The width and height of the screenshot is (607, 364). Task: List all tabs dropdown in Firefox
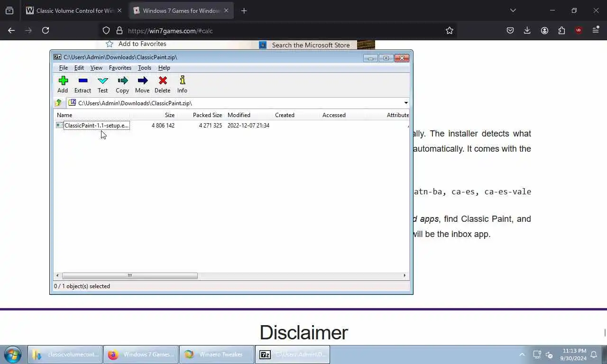[513, 10]
